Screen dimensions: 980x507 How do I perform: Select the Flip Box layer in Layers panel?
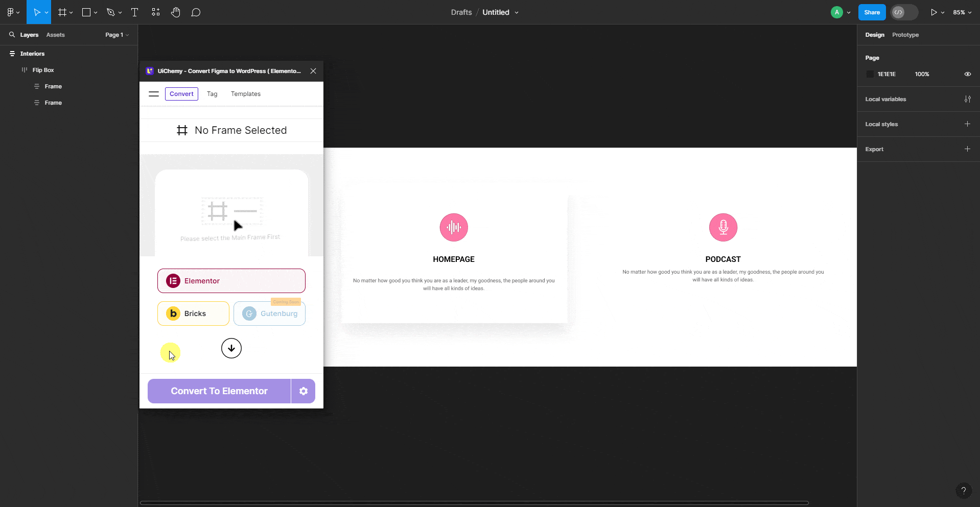(43, 69)
